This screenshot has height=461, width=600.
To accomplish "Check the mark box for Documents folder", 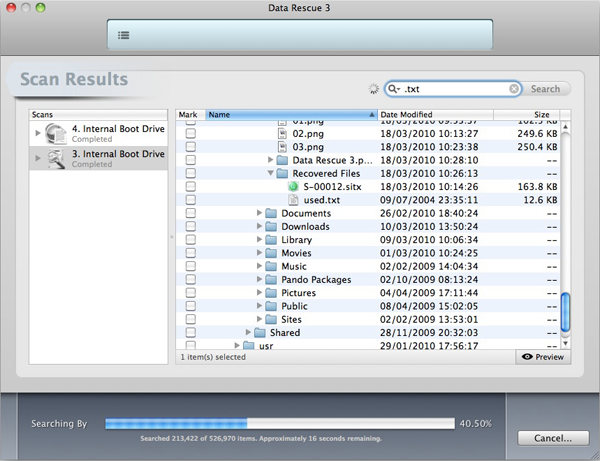I will point(190,213).
